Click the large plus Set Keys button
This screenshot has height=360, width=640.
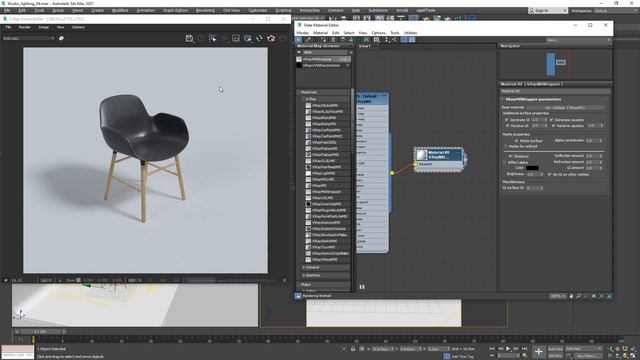tap(538, 352)
